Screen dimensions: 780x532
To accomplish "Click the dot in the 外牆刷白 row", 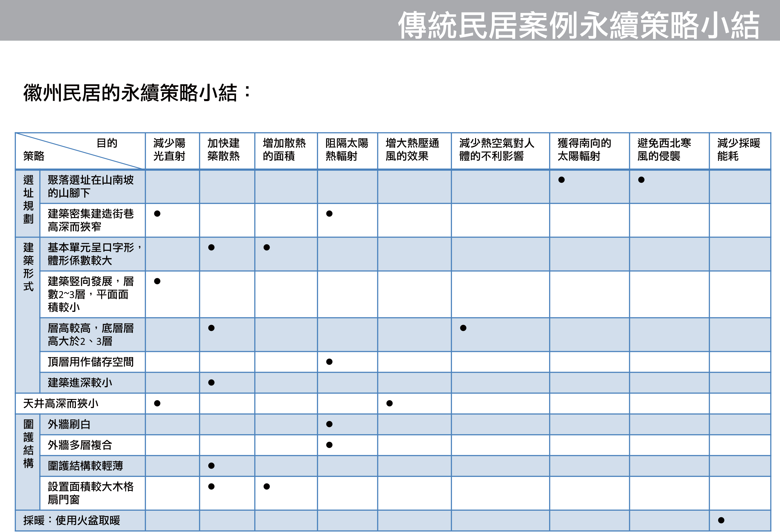I will point(329,424).
